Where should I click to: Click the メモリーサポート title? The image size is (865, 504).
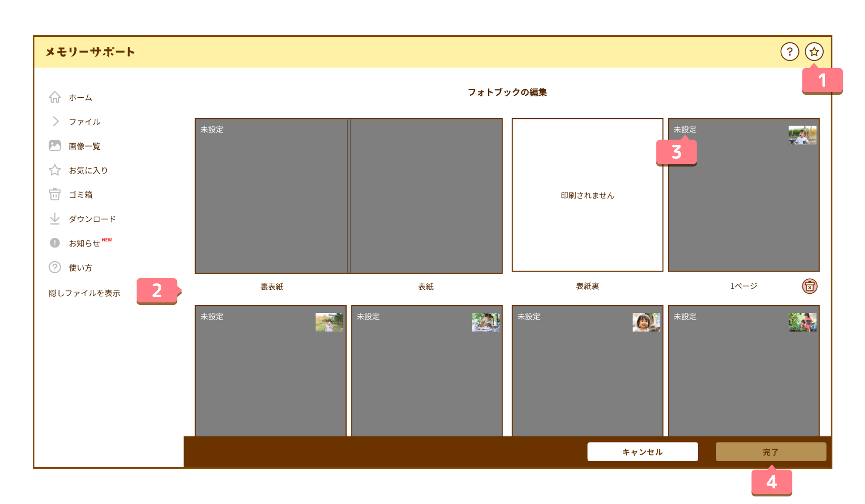90,52
